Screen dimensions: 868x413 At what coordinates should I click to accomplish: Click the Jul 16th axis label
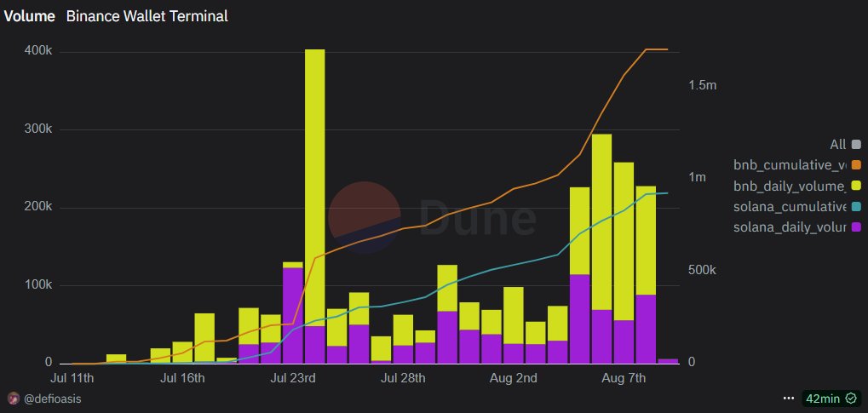pos(182,379)
